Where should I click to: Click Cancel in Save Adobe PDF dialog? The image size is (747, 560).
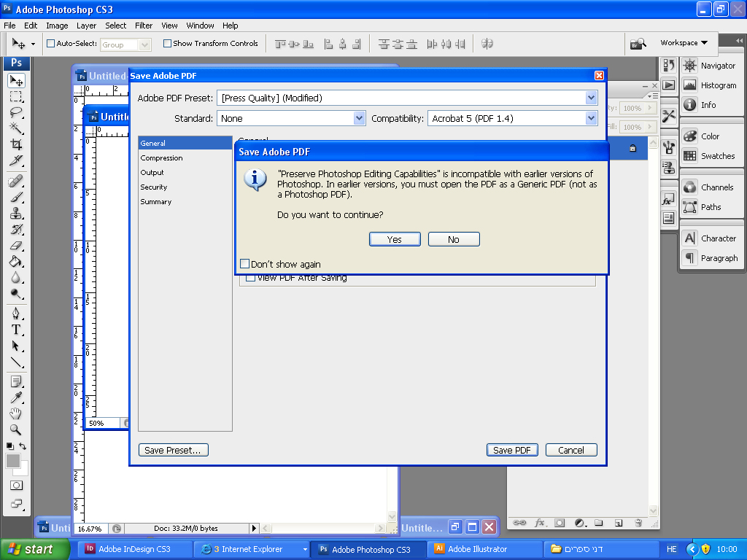(x=570, y=450)
